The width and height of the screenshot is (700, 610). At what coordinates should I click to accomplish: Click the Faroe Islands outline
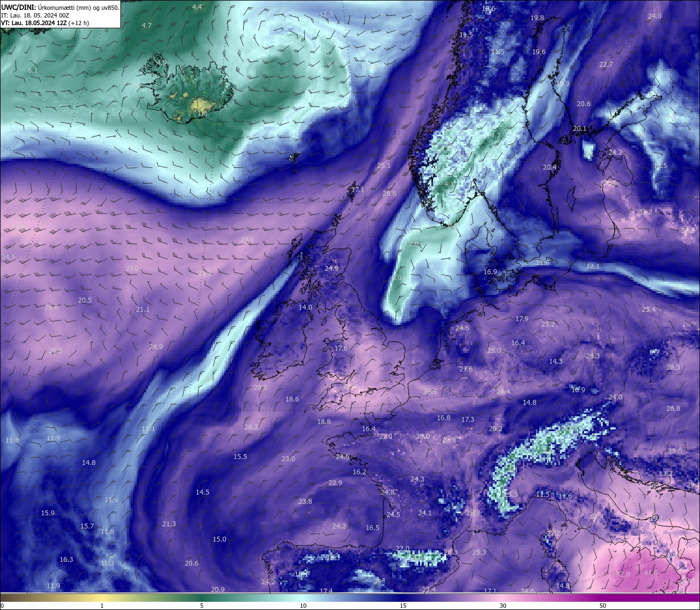pos(294,158)
